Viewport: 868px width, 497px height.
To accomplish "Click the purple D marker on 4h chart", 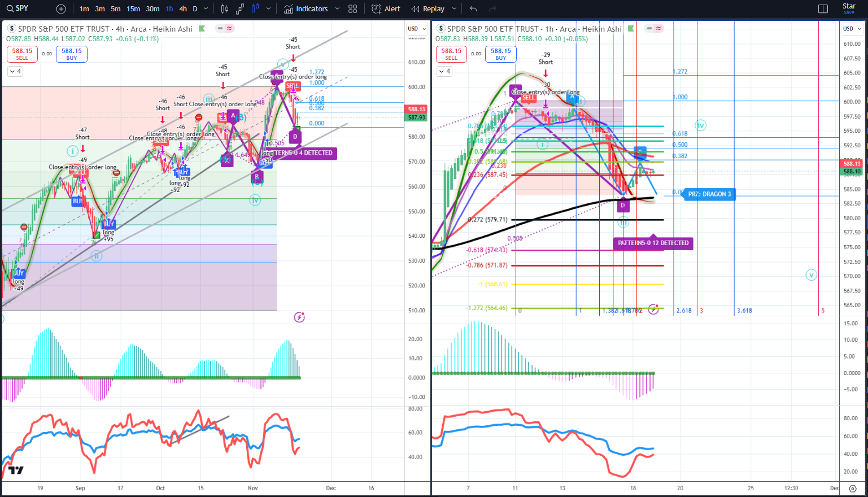I will coord(295,137).
